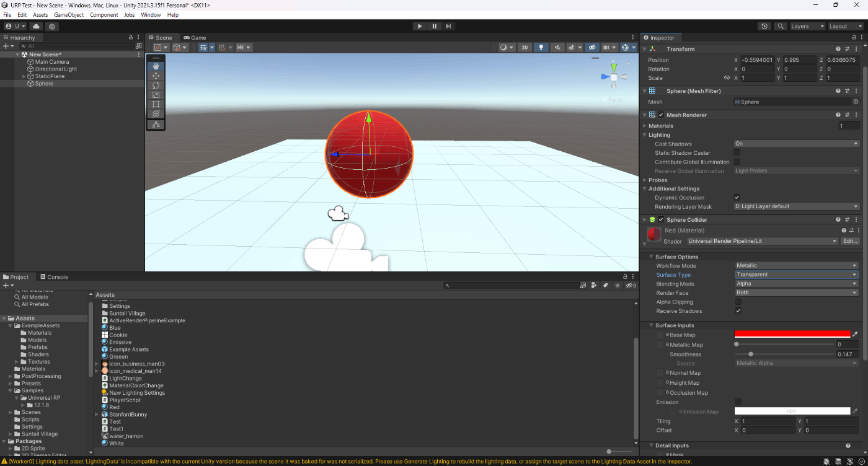The height and width of the screenshot is (466, 868).
Task: Pick base color with eyedropper icon
Action: (x=855, y=335)
